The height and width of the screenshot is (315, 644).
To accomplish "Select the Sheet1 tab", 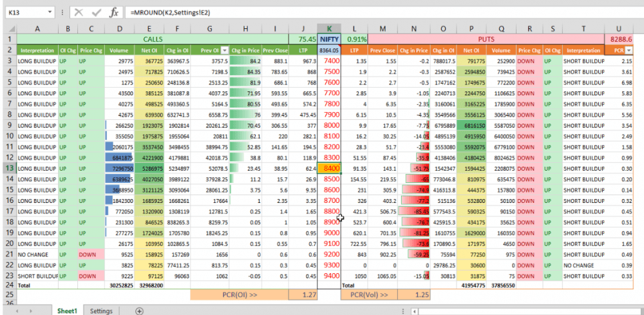I will pos(67,310).
